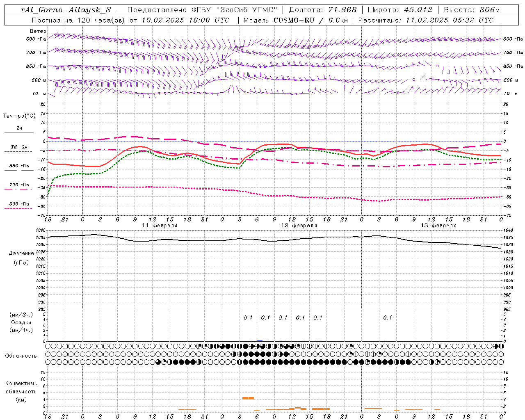Image resolution: width=525 pixels, height=420 pixels.
Task: Click the station title rAl_Gorno-Altaysk_S
Action: tap(66, 10)
